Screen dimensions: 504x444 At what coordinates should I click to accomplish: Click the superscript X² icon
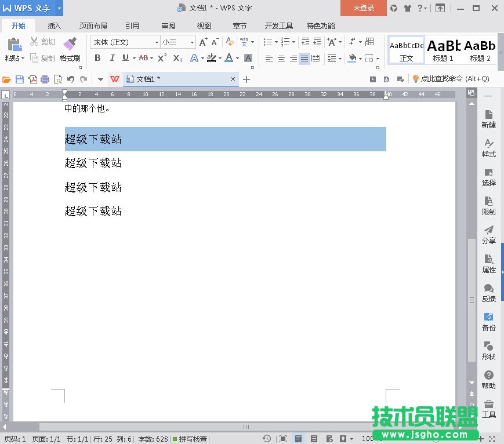162,58
